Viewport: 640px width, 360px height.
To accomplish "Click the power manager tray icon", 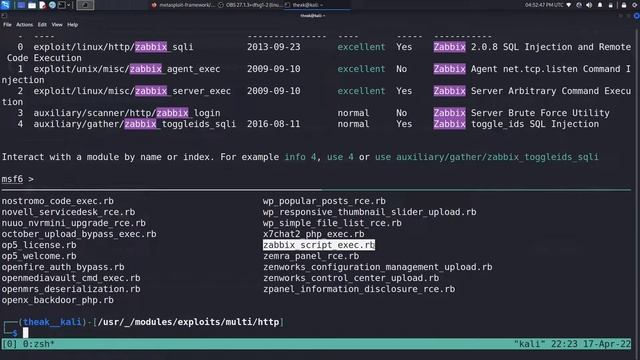I will coord(579,5).
